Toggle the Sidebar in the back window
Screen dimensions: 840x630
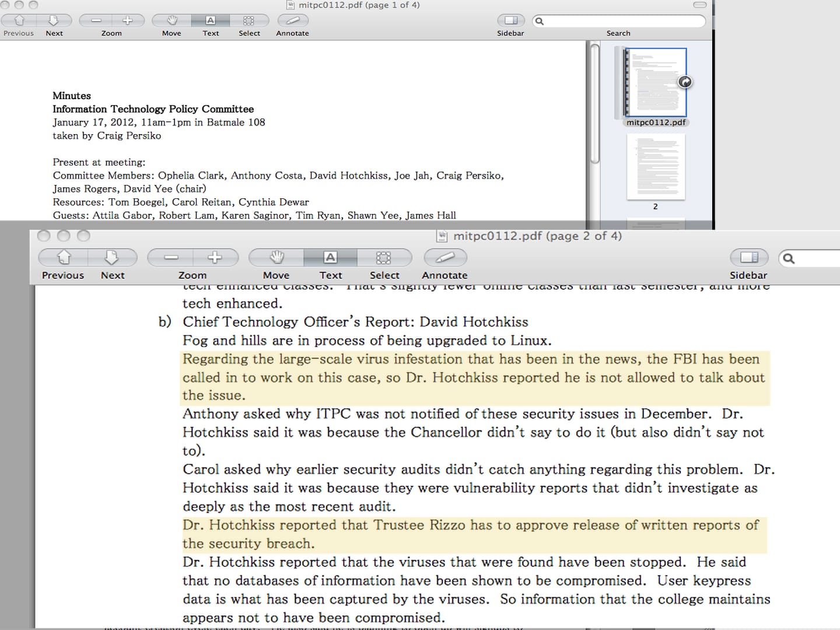[x=510, y=20]
